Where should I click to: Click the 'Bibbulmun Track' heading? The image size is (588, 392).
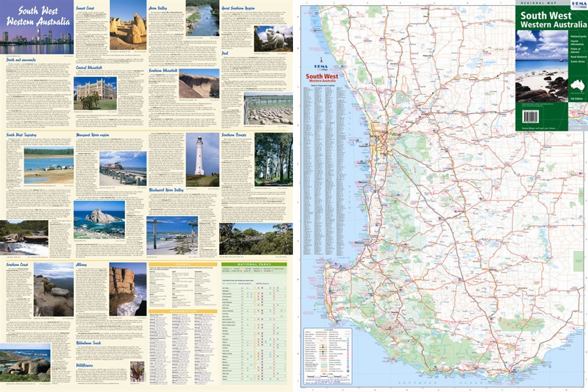pyautogui.click(x=89, y=343)
